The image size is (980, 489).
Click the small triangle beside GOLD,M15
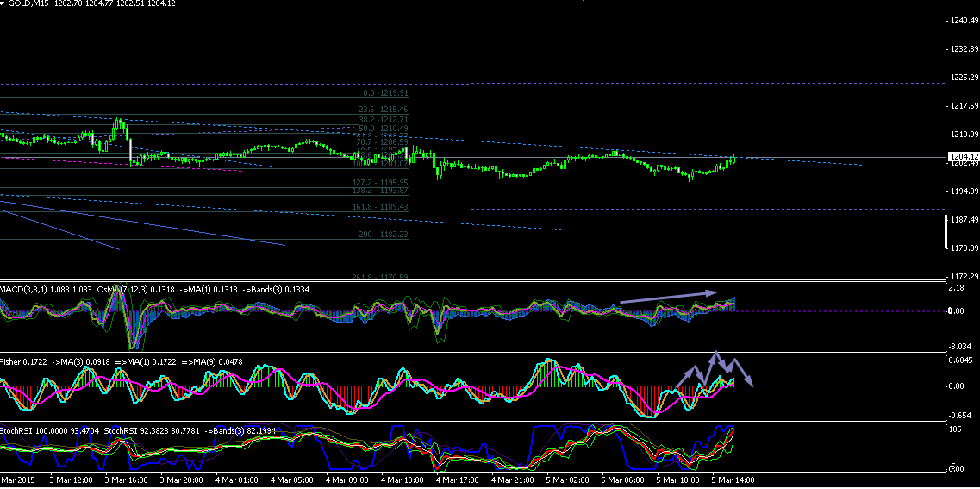(x=3, y=3)
